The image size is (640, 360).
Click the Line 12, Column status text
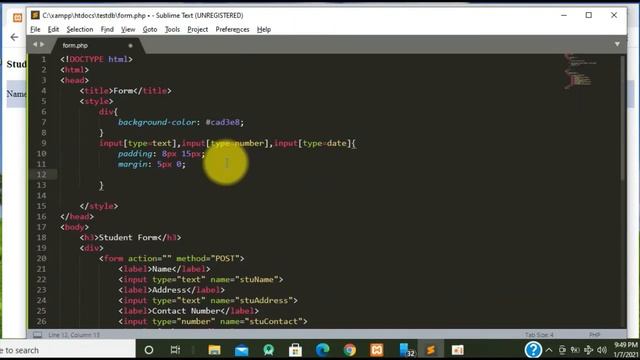coord(74,335)
